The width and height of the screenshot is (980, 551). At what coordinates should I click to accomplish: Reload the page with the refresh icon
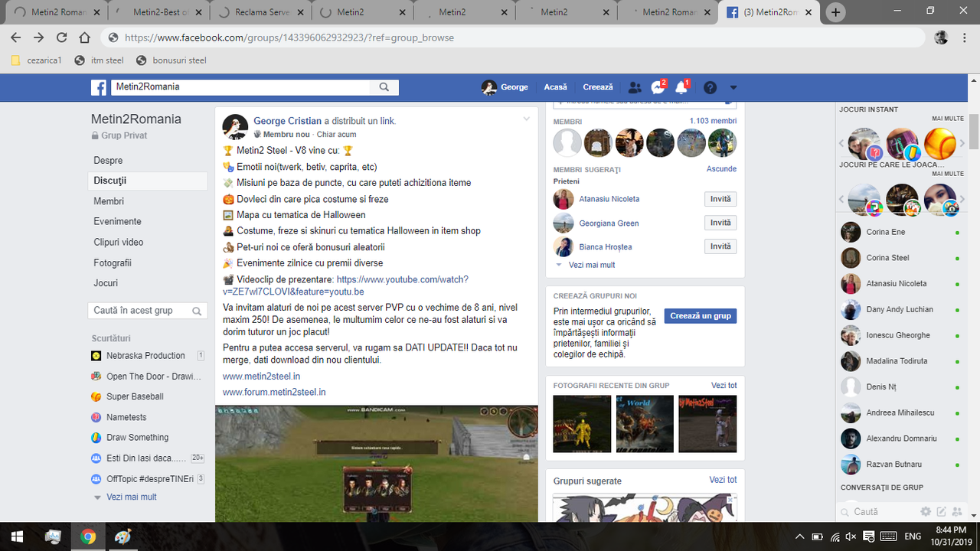[x=62, y=37]
